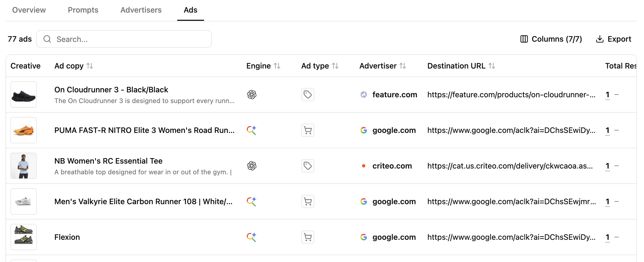
Task: Select the 'Flexion' ad copy
Action: [x=67, y=237]
